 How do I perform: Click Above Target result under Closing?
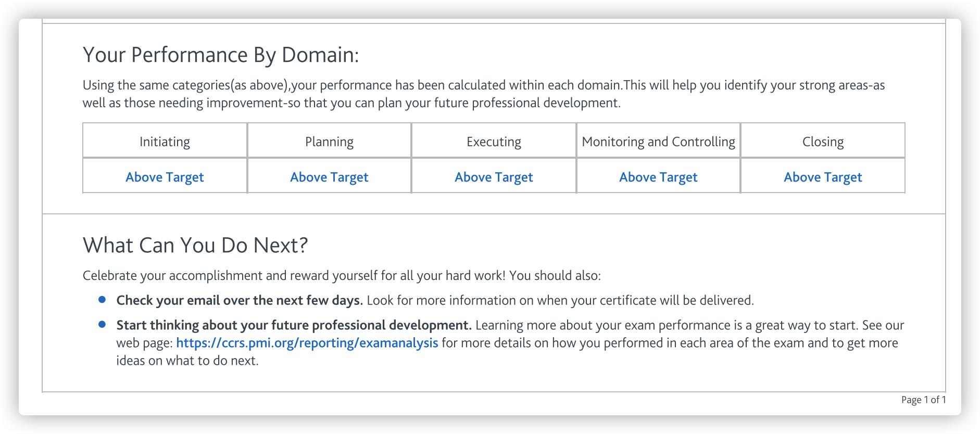coord(823,177)
